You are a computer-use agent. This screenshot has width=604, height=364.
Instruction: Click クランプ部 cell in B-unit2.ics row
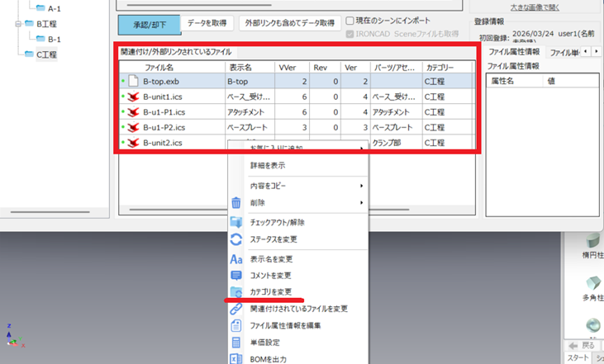coord(397,143)
